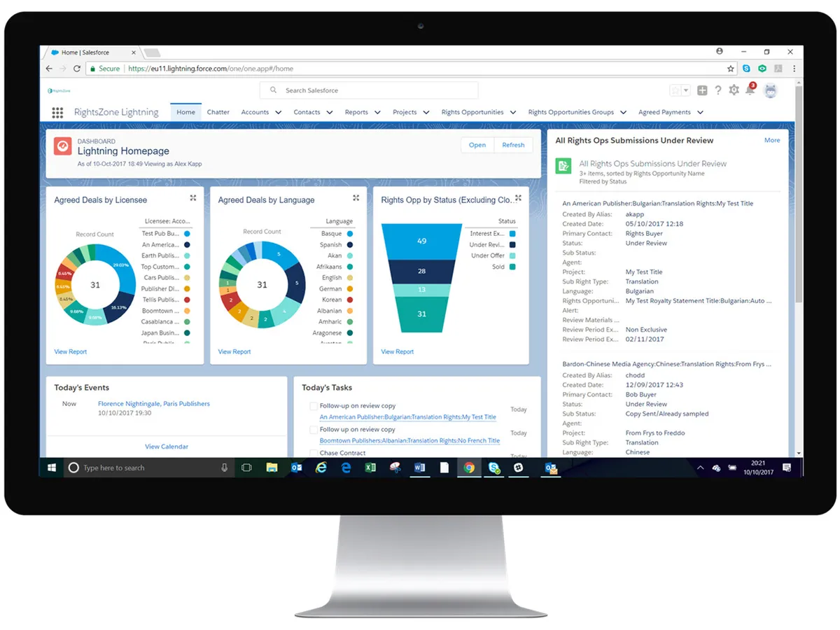Expand the Accounts tab dropdown arrow
This screenshot has width=840, height=630.
point(279,112)
